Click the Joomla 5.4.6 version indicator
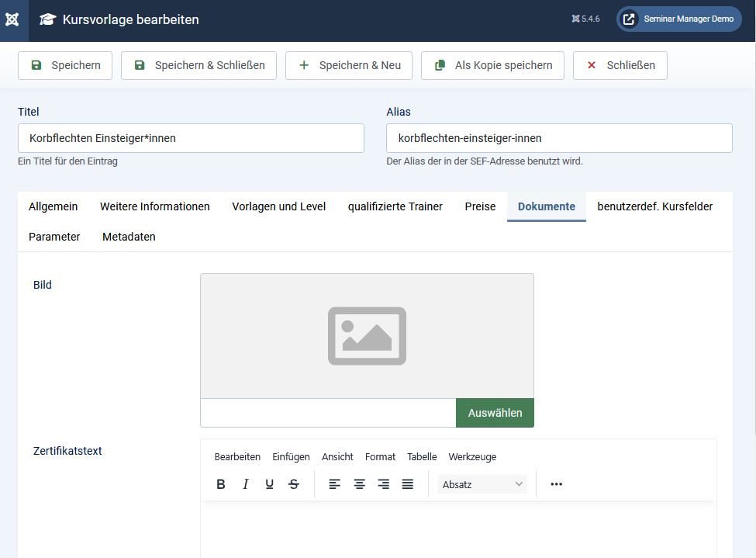This screenshot has width=756, height=558. pyautogui.click(x=586, y=19)
